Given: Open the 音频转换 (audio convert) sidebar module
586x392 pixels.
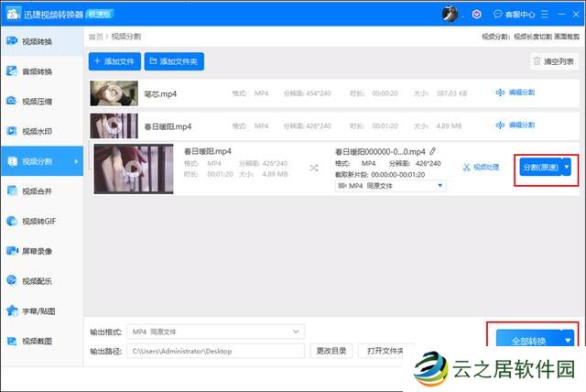Looking at the screenshot, I should 37,71.
